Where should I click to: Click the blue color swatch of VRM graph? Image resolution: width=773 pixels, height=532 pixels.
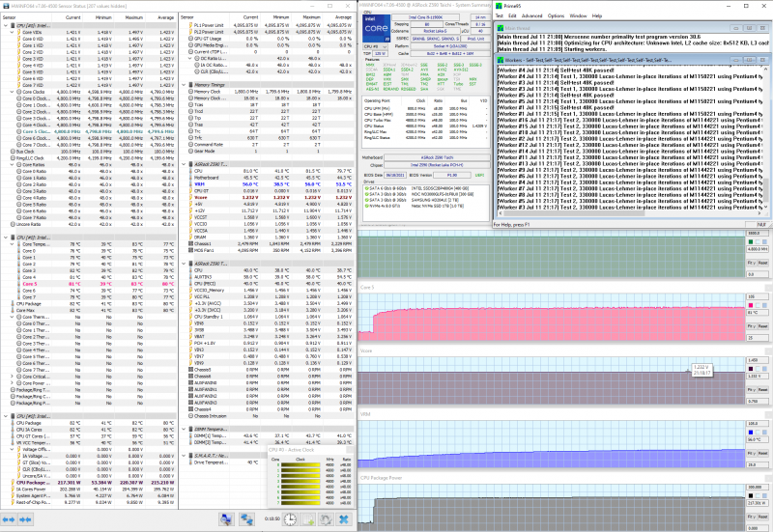(751, 433)
